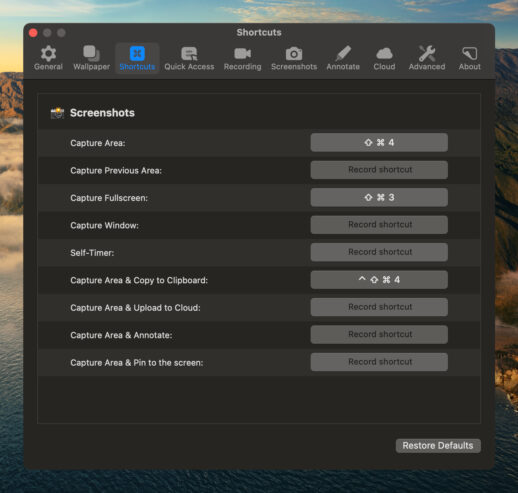Edit the Capture Area shortcut field
518x493 pixels.
coord(379,143)
